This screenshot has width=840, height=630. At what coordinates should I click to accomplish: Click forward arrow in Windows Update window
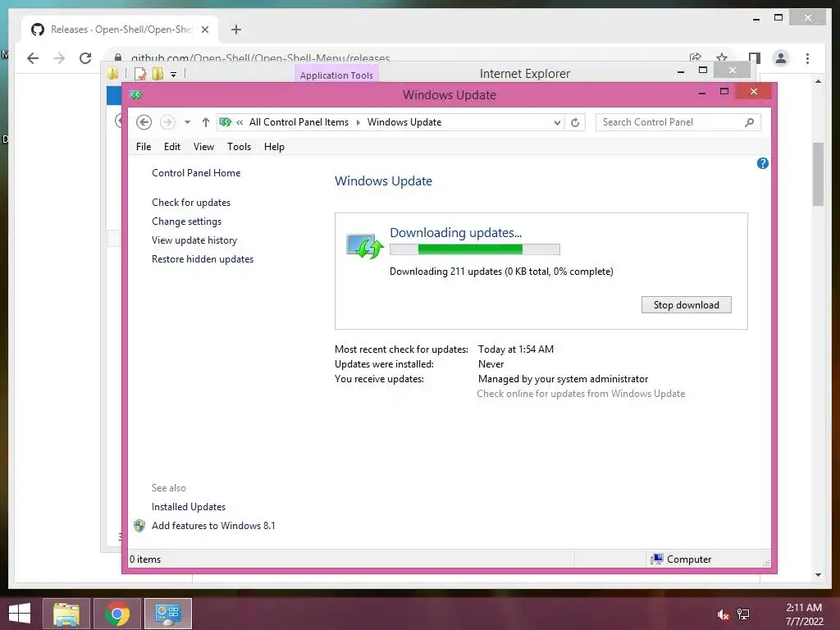(167, 122)
